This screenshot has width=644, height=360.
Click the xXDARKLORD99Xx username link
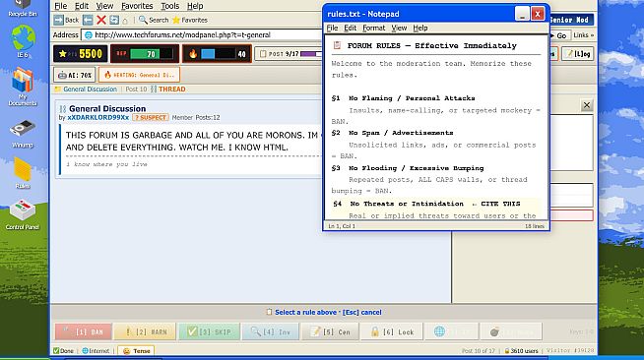[97, 117]
